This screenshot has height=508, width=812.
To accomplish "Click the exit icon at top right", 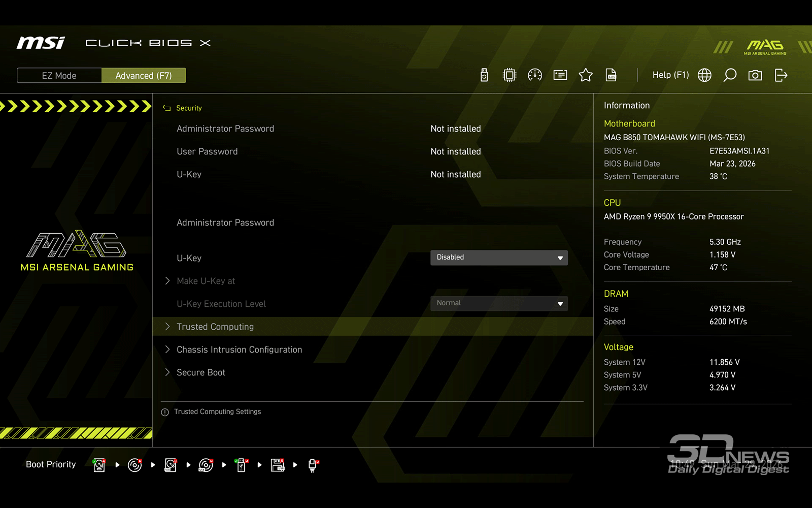I will pos(781,75).
